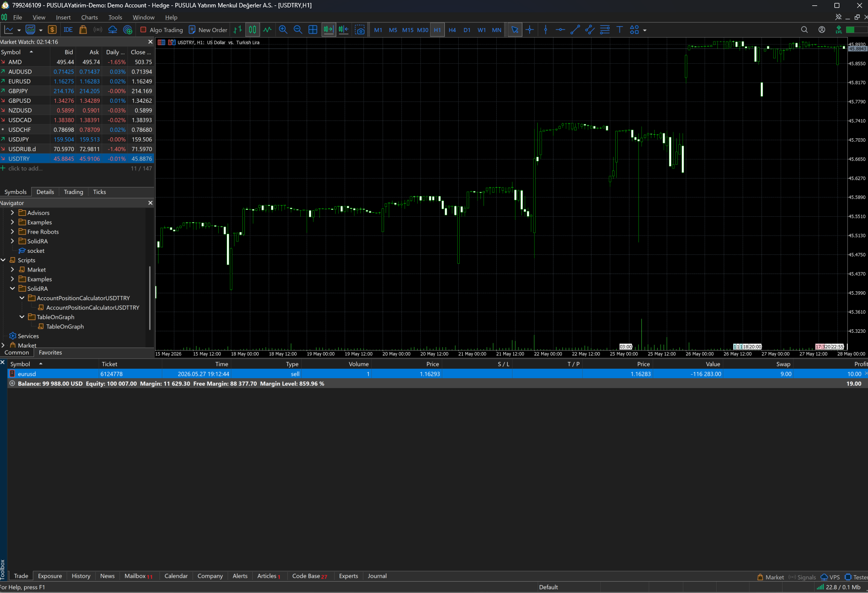Click 'click to add...' symbol entry
The width and height of the screenshot is (868, 593).
26,168
